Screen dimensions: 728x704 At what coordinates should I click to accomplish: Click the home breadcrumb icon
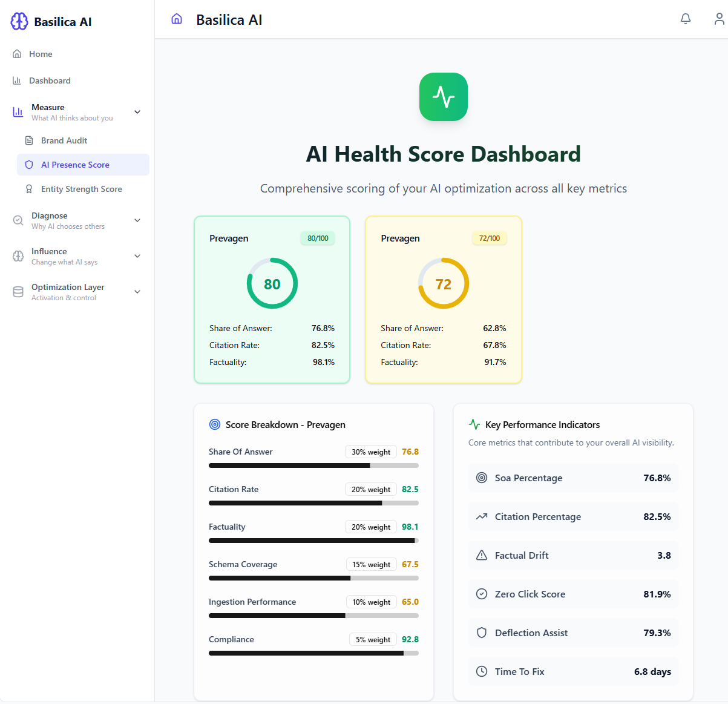click(176, 19)
